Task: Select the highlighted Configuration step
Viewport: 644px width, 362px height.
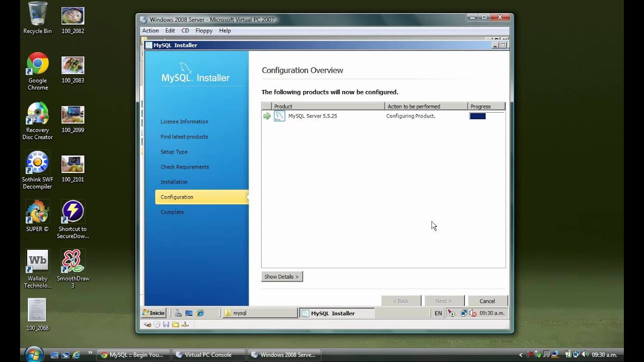Action: [202, 197]
